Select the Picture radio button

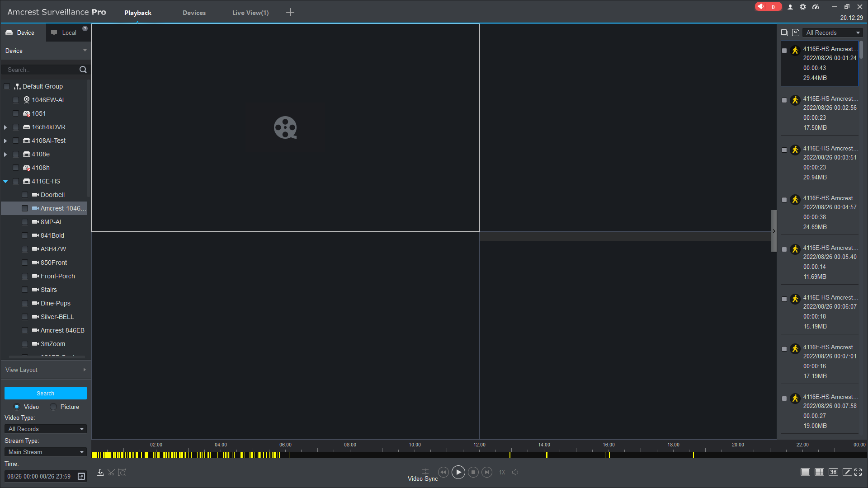coord(53,407)
